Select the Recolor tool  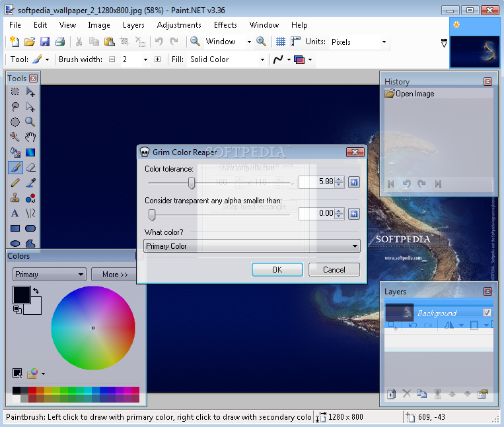pos(30,198)
